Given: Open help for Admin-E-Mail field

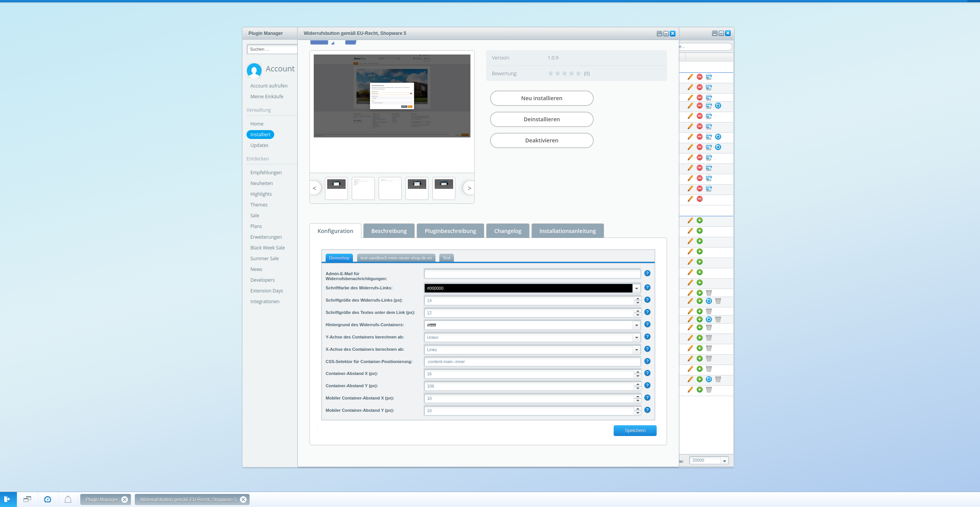Looking at the screenshot, I should point(647,273).
